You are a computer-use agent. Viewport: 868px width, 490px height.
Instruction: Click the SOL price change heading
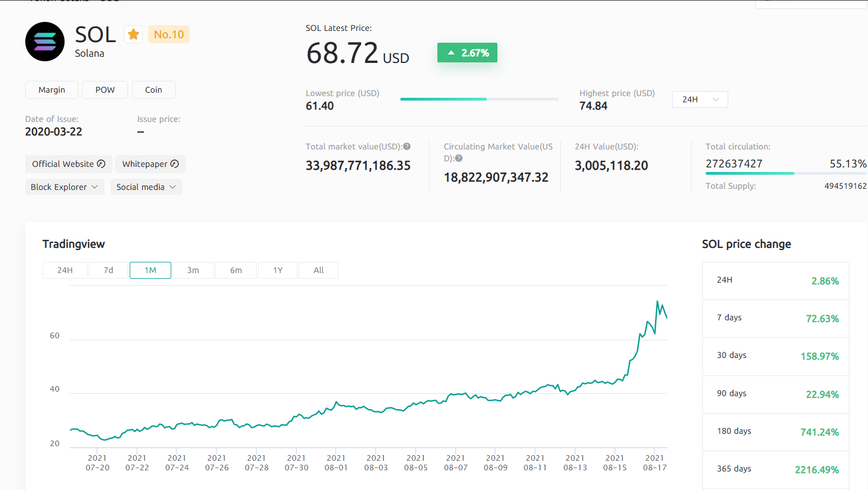coord(747,244)
